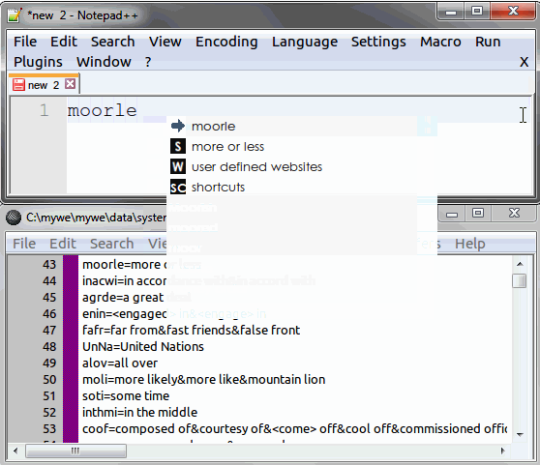Click line 49 'alov=all over'
The width and height of the screenshot is (540, 465).
(120, 363)
